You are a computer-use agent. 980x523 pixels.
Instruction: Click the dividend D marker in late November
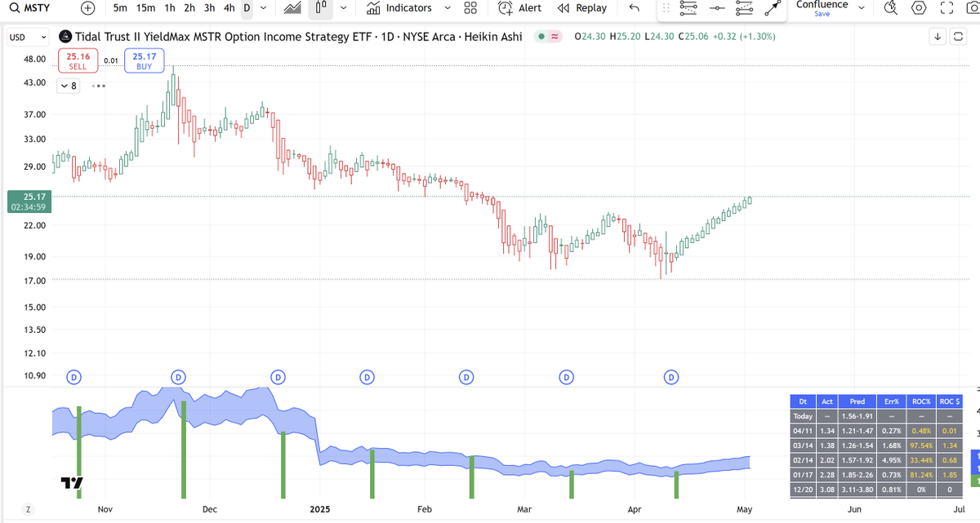(x=178, y=377)
